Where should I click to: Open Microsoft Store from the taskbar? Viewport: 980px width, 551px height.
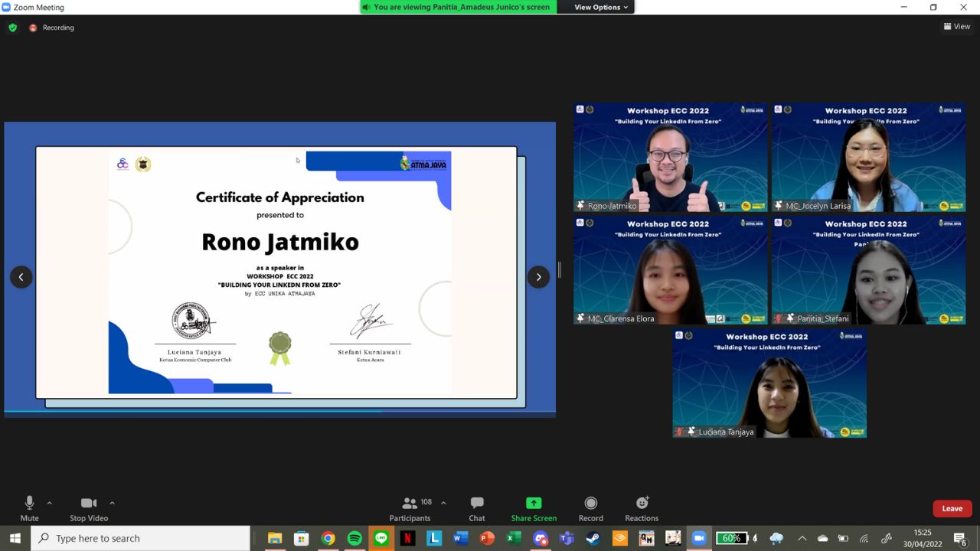(x=302, y=538)
